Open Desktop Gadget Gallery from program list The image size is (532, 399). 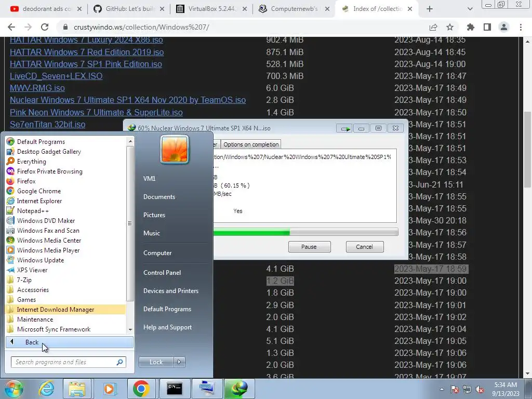pos(65,151)
